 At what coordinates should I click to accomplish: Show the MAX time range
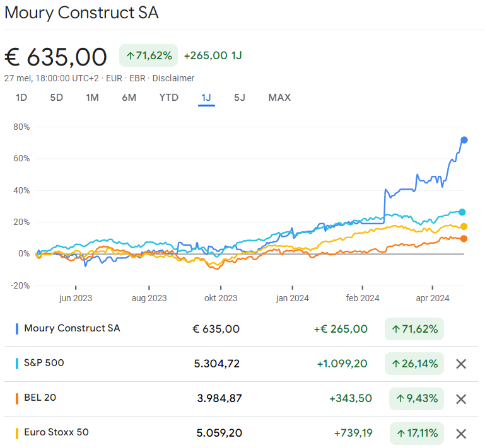click(x=279, y=98)
